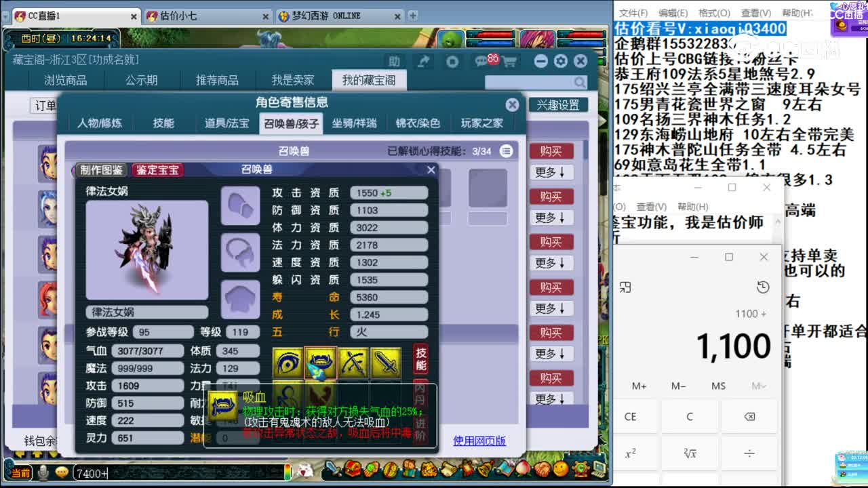Screen dimensions: 868x488
Task: Click the first red 购买 button
Action: (x=551, y=151)
